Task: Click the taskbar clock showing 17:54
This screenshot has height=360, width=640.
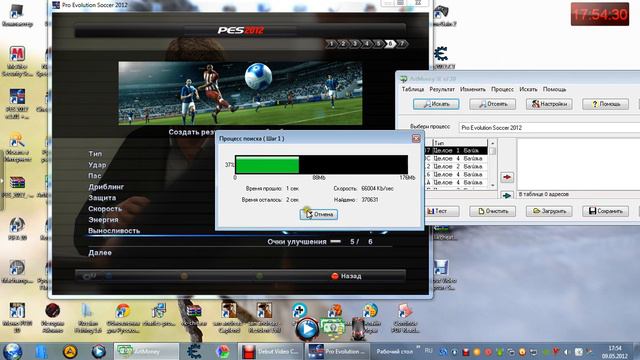Action: [614, 352]
